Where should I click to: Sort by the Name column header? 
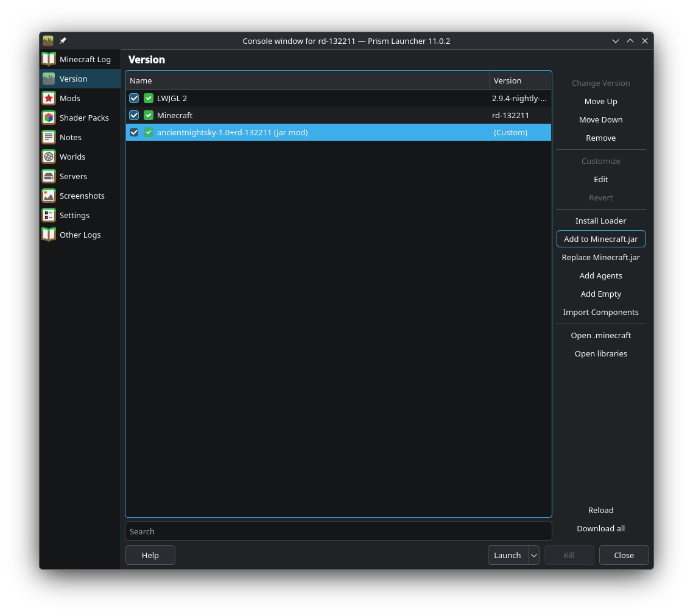308,80
